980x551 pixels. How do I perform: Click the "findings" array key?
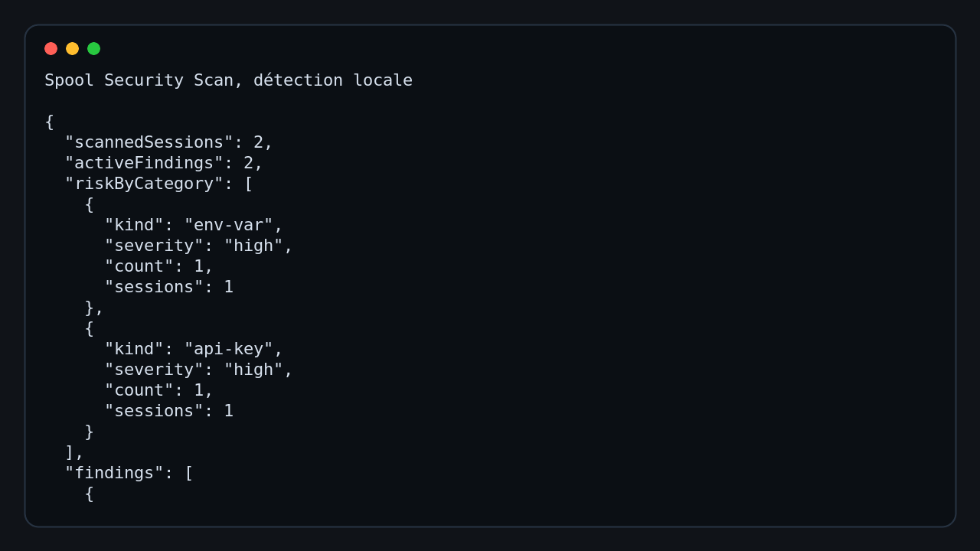114,473
